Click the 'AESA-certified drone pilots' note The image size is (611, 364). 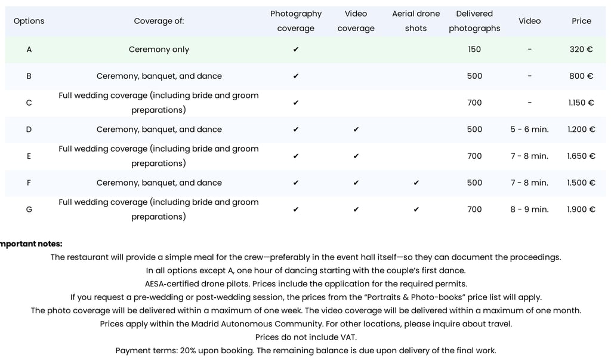tap(306, 283)
